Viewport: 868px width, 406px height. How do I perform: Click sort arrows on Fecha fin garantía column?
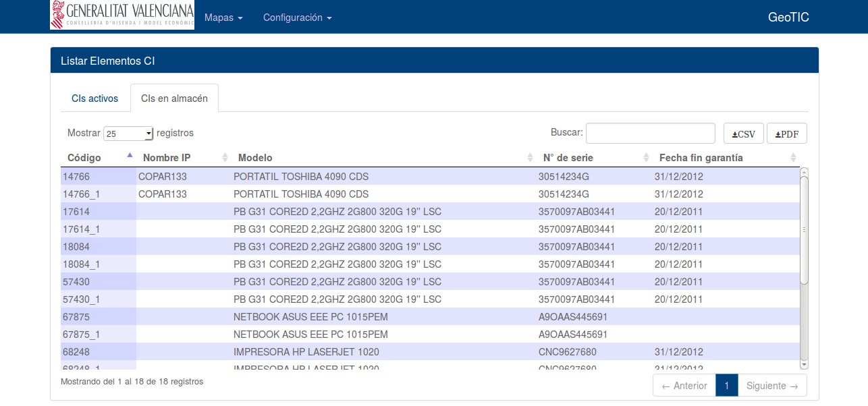point(793,158)
